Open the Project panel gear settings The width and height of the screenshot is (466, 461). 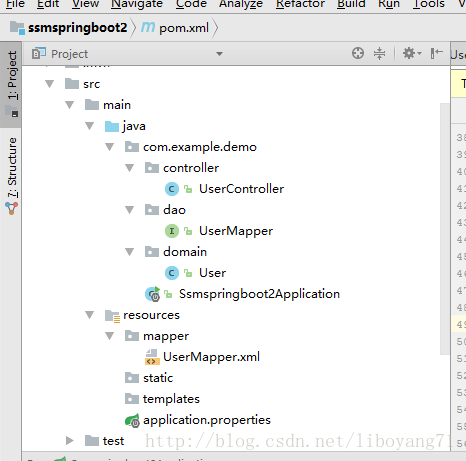(x=412, y=53)
